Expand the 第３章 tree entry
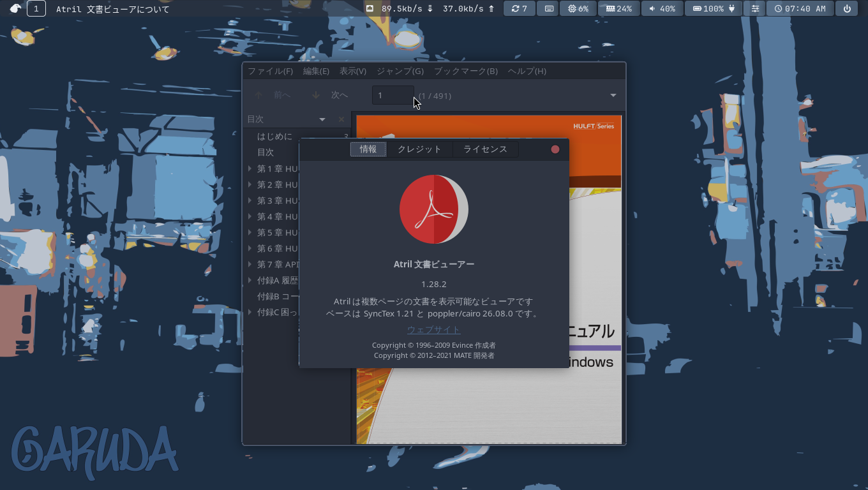Viewport: 868px width, 490px height. point(250,200)
